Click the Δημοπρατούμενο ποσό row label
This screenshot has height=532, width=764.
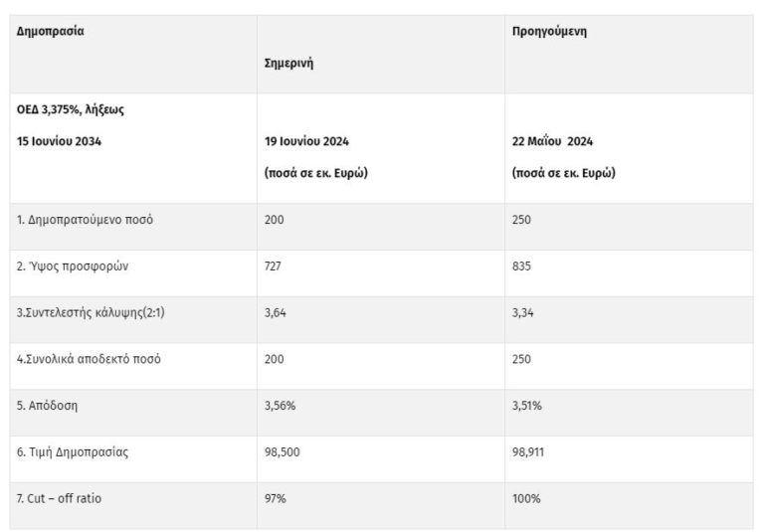tap(86, 220)
